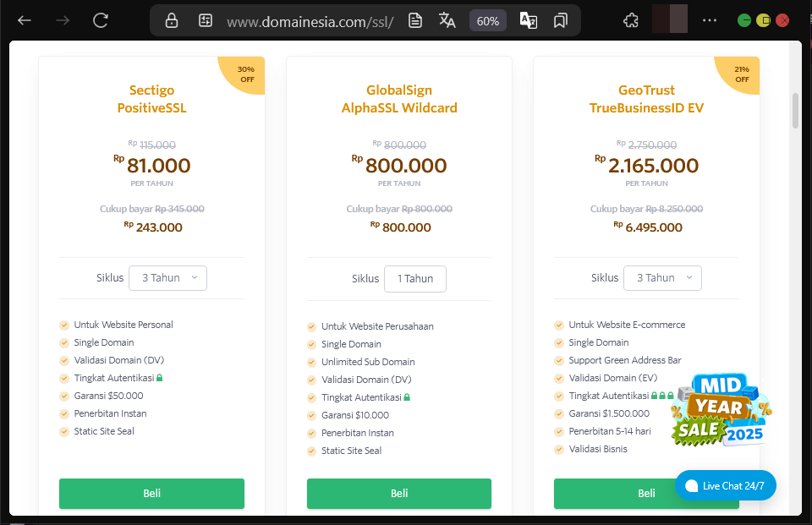This screenshot has height=525, width=812.
Task: Open the bookmarks icon in toolbar
Action: point(560,20)
